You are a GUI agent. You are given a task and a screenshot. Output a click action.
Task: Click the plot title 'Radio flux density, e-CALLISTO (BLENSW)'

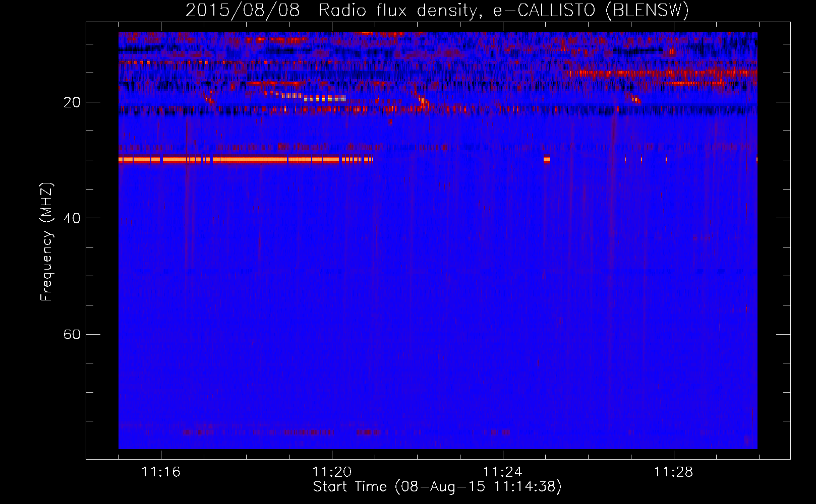coord(503,11)
